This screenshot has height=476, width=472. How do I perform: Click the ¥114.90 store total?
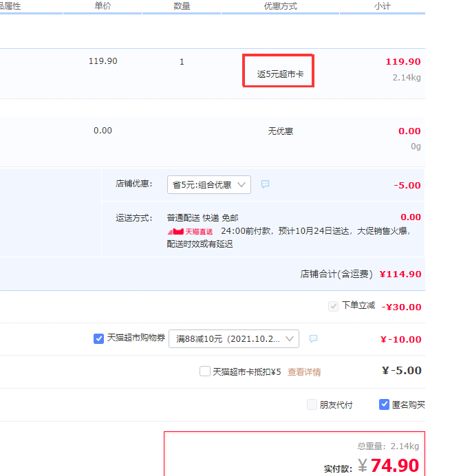tap(400, 274)
